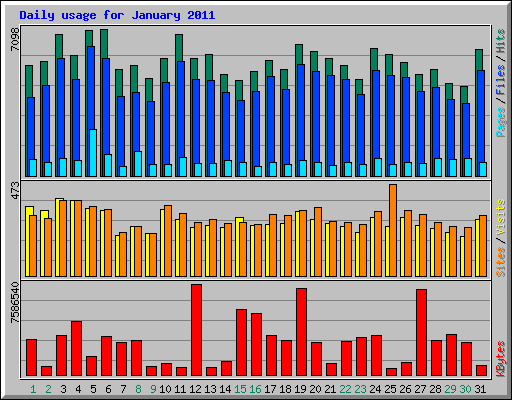Click day label 20 on the axis
Screen dimensions: 512x400
pos(315,389)
